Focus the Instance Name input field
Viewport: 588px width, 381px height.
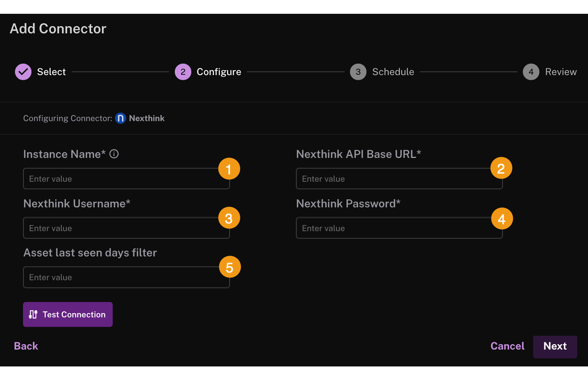click(126, 179)
